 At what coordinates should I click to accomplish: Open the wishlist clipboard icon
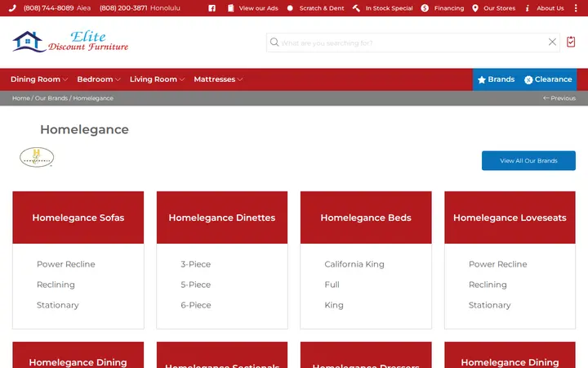[x=571, y=42]
